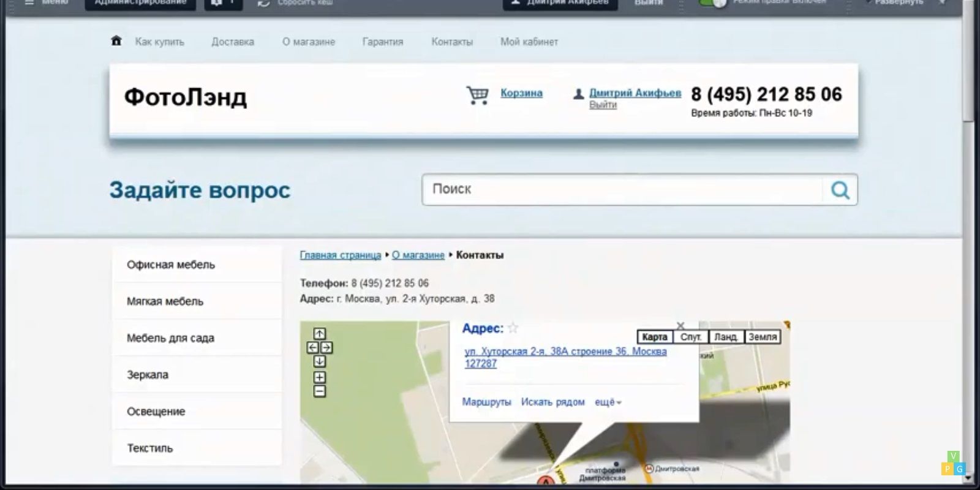Image resolution: width=980 pixels, height=490 pixels.
Task: Open Текстиль category
Action: (x=197, y=448)
